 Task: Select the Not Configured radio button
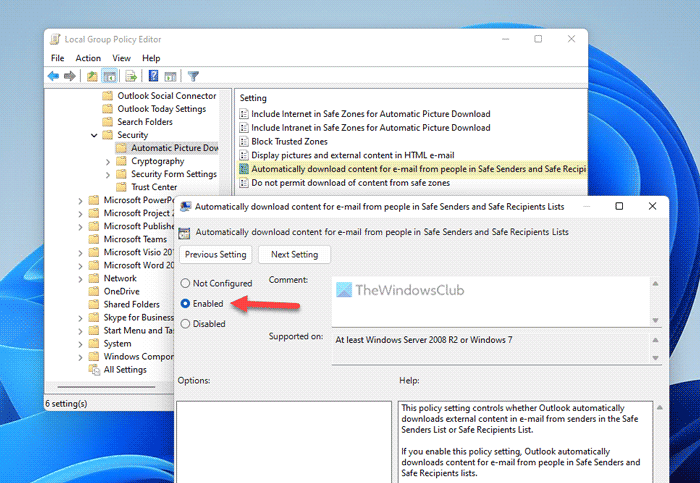point(185,283)
